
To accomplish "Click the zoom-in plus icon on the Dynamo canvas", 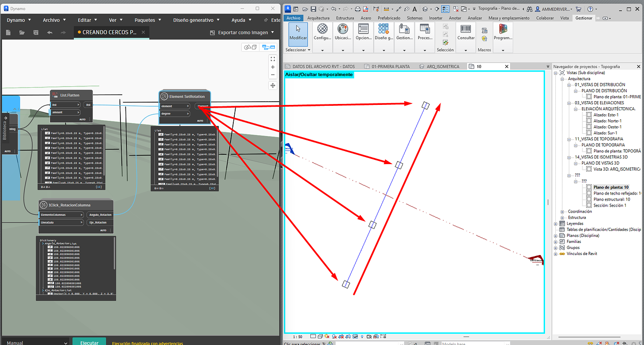I will (x=273, y=68).
